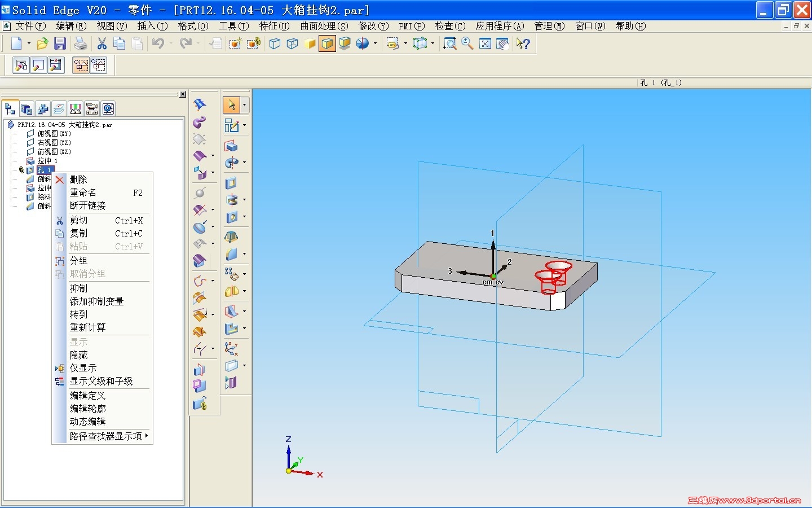Click the Undo arrow icon
The image size is (812, 508).
coord(158,43)
